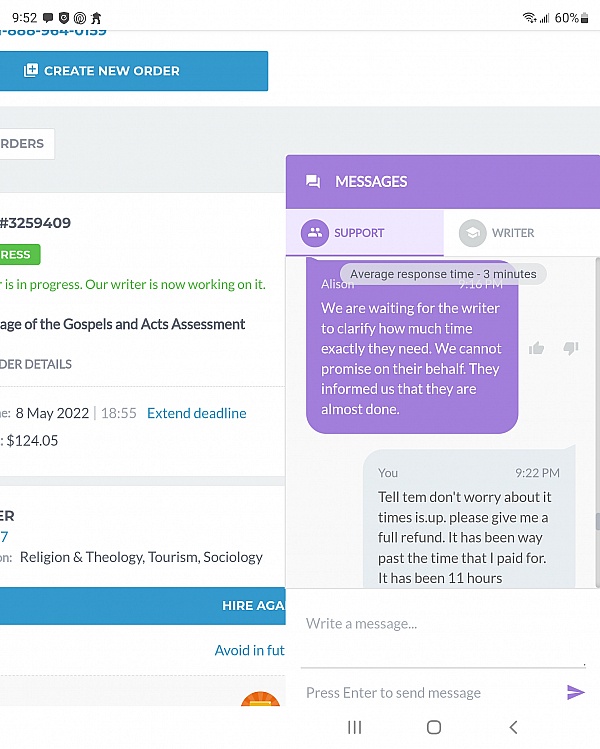Click the send message arrow icon
The width and height of the screenshot is (600, 749).
(575, 692)
